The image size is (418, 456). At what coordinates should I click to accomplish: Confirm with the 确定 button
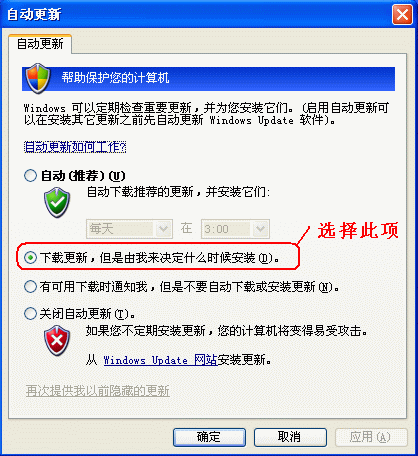click(x=209, y=437)
